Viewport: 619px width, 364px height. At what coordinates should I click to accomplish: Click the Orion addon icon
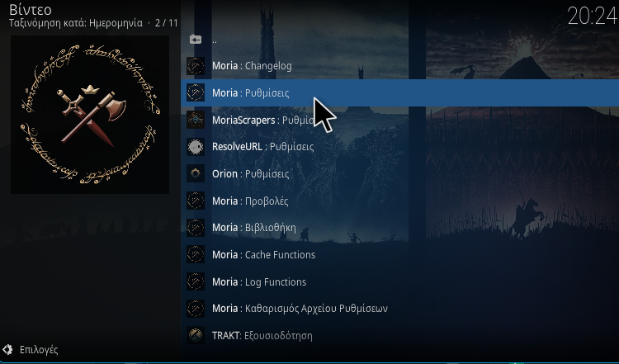[x=196, y=173]
